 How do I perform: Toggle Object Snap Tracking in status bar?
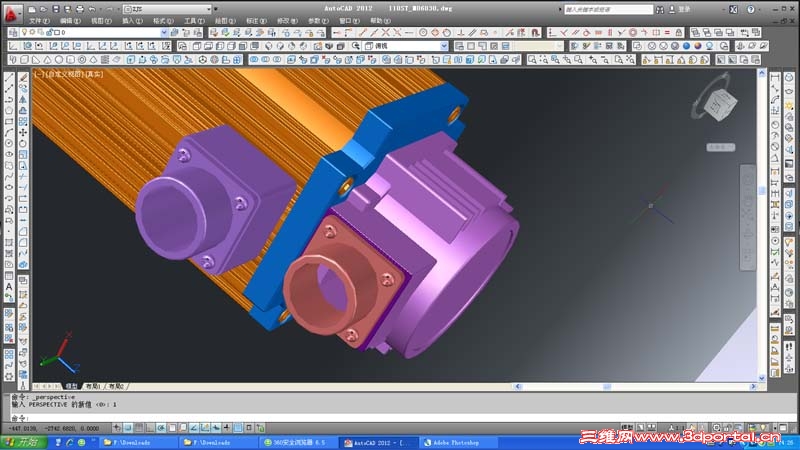[x=194, y=428]
